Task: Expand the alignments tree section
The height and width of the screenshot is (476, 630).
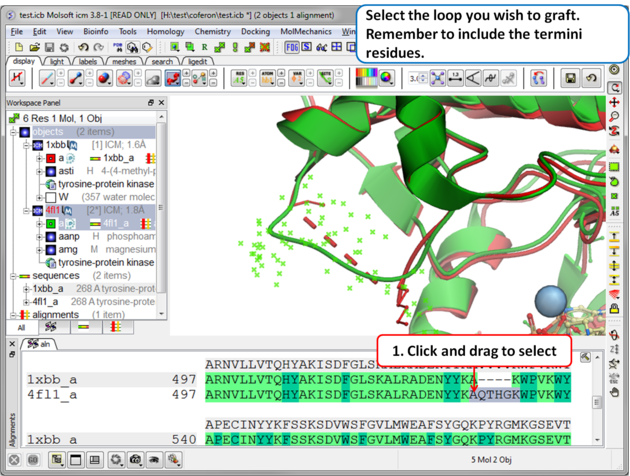Action: [13, 314]
